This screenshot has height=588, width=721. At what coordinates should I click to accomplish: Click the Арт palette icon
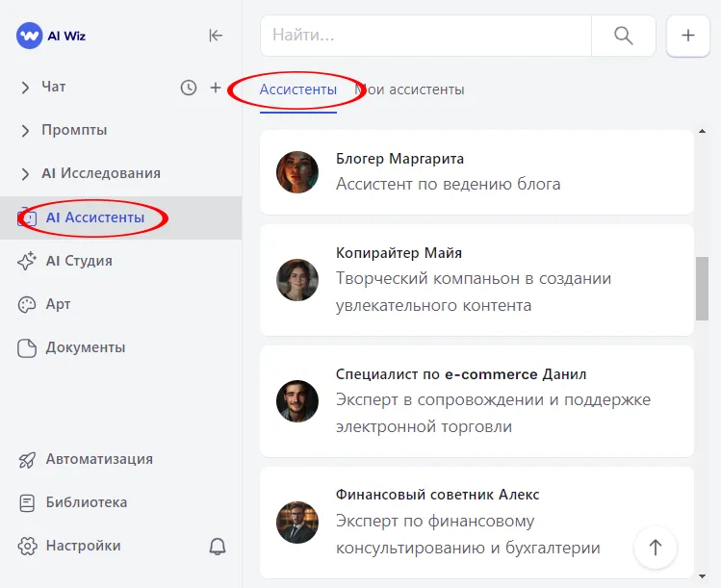point(27,304)
